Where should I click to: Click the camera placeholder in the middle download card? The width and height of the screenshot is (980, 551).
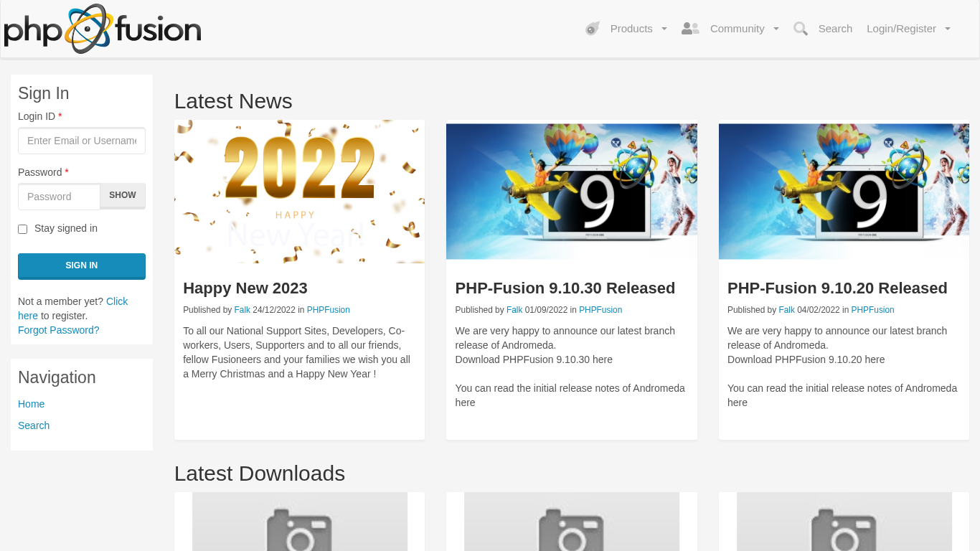572,522
